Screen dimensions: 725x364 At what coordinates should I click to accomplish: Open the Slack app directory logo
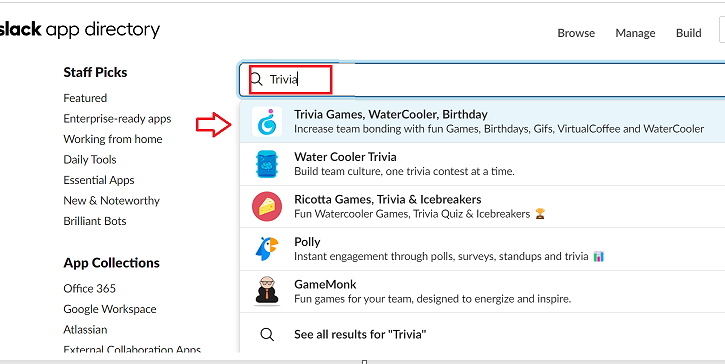tap(80, 30)
